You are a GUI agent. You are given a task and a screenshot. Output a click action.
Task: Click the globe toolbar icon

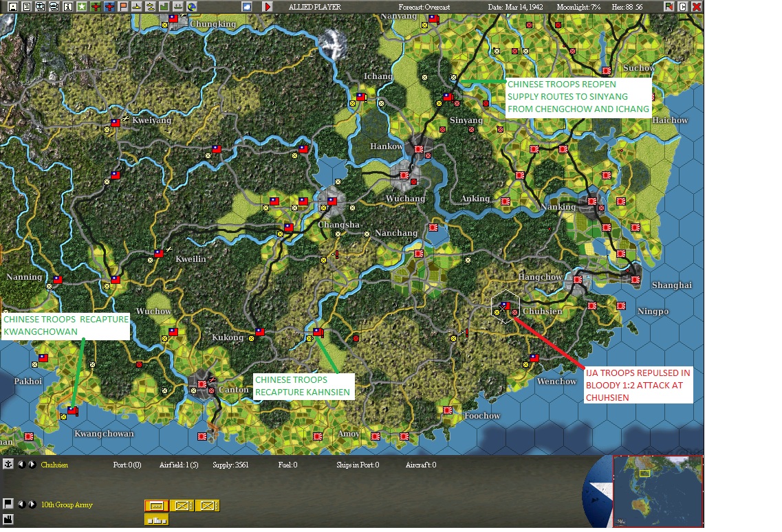(191, 6)
